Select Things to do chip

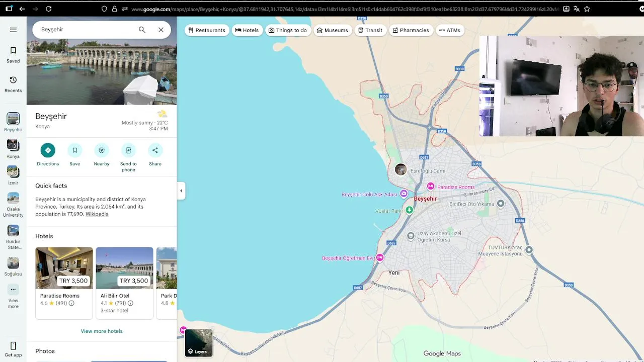pyautogui.click(x=288, y=30)
